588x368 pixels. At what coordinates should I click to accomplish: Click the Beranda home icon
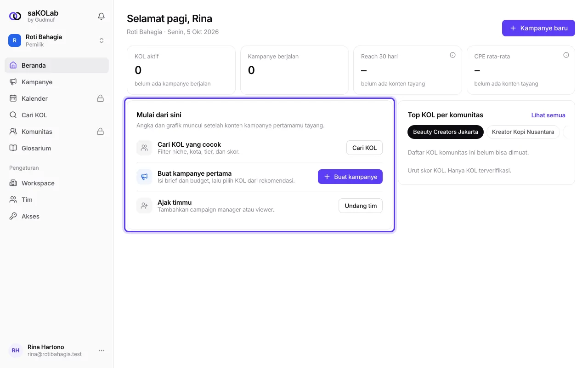pos(13,65)
